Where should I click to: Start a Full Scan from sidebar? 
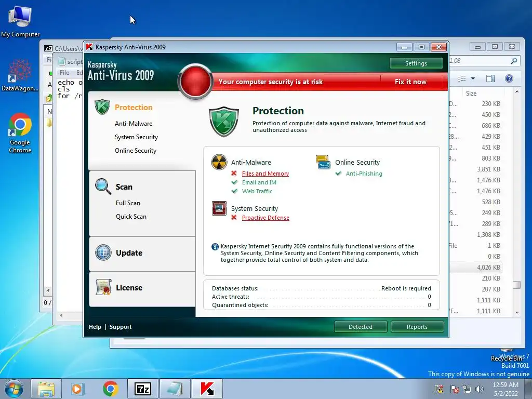(128, 203)
